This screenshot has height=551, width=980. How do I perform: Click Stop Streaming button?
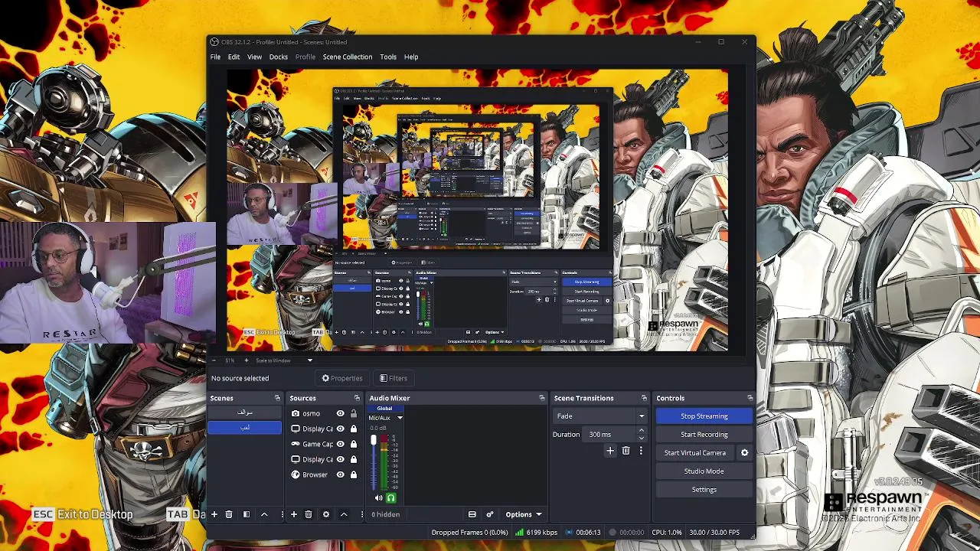(704, 416)
